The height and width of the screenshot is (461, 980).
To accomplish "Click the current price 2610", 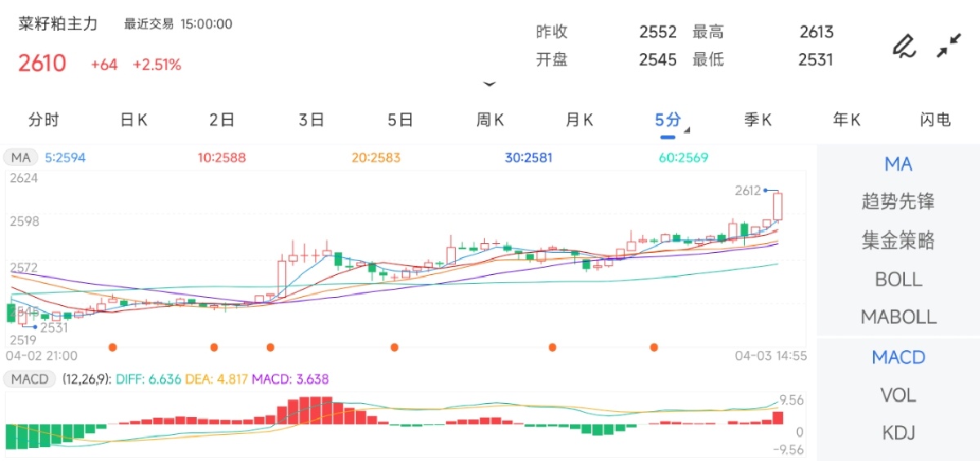I will 42,64.
